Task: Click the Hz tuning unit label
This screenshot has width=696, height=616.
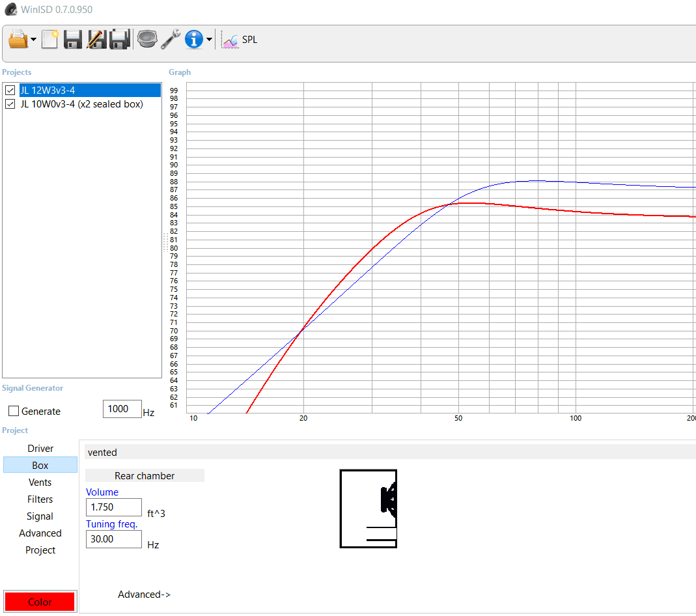Action: pyautogui.click(x=153, y=545)
